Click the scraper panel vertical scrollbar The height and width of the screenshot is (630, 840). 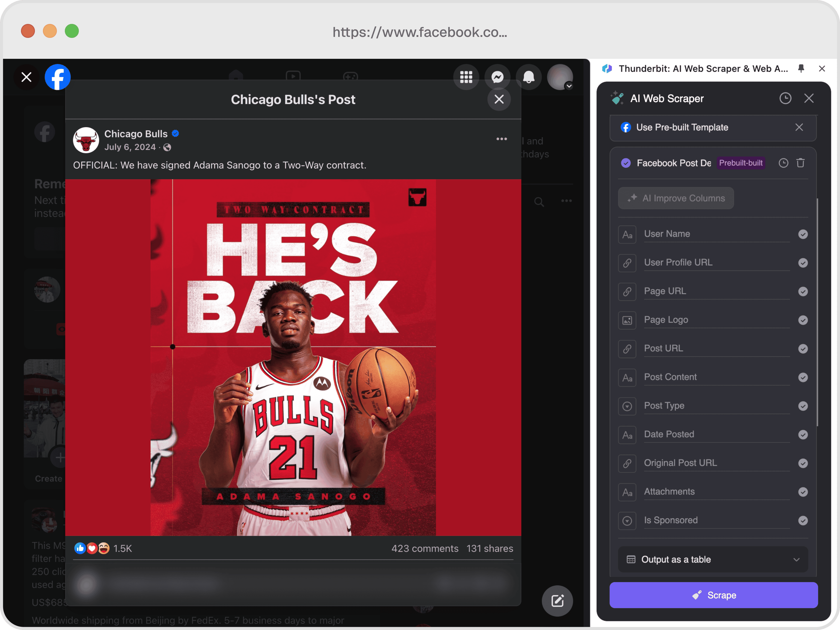817,312
